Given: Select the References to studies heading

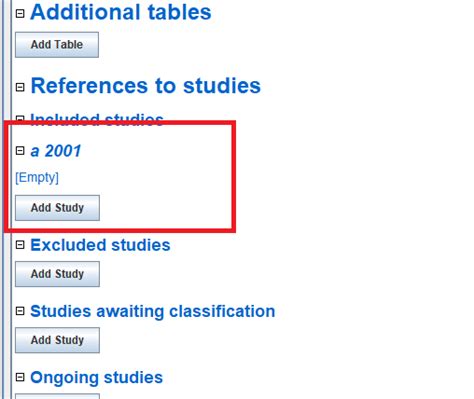Looking at the screenshot, I should (x=145, y=86).
